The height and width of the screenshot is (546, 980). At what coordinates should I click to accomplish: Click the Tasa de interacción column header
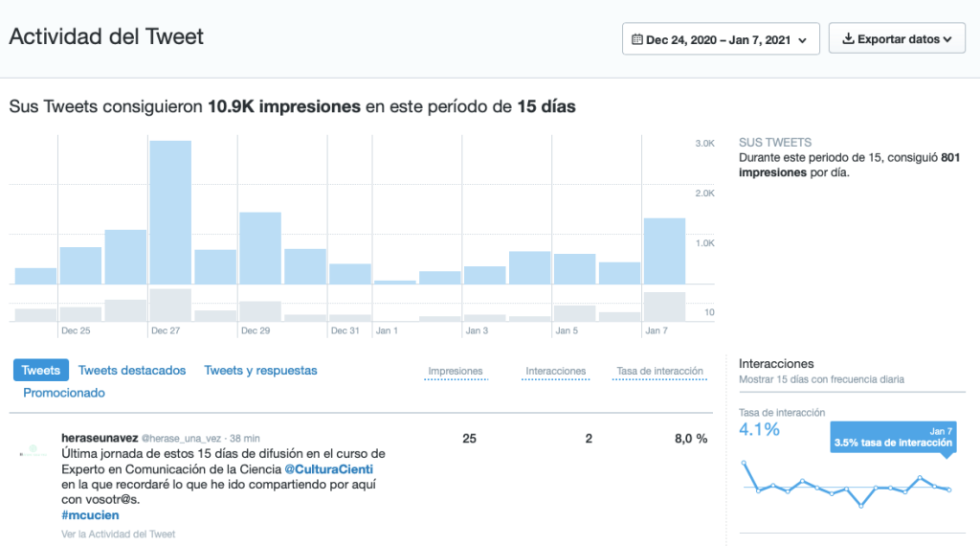coord(658,372)
